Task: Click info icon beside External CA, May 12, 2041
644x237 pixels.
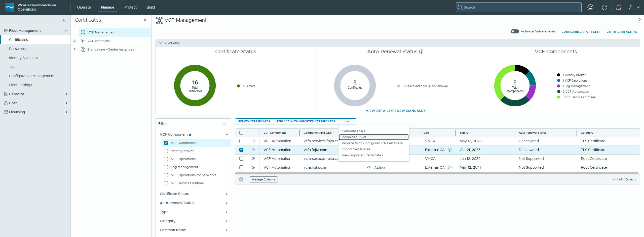Action: click(450, 167)
